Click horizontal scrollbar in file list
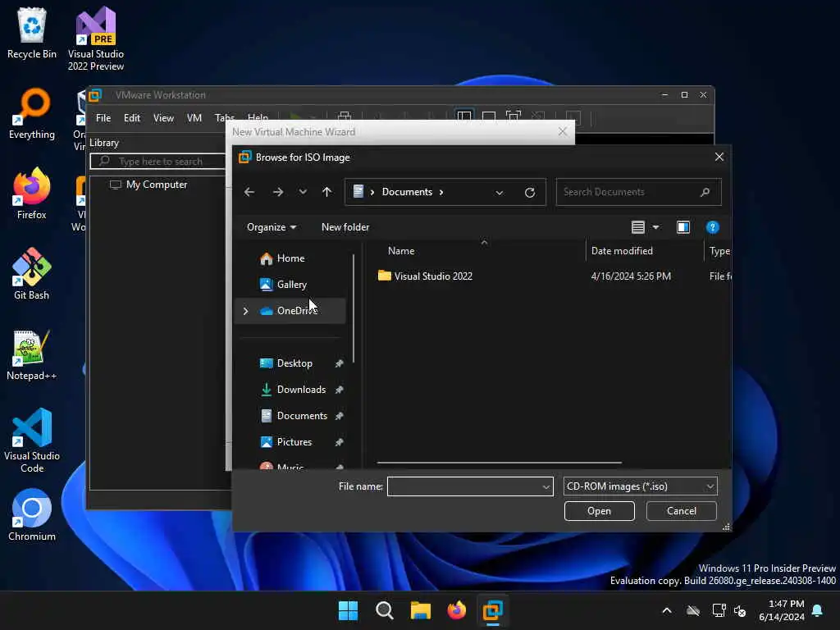The height and width of the screenshot is (630, 840). [500, 463]
